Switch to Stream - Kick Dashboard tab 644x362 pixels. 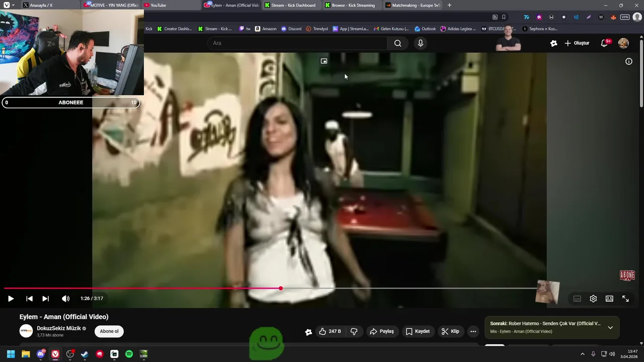coord(292,5)
